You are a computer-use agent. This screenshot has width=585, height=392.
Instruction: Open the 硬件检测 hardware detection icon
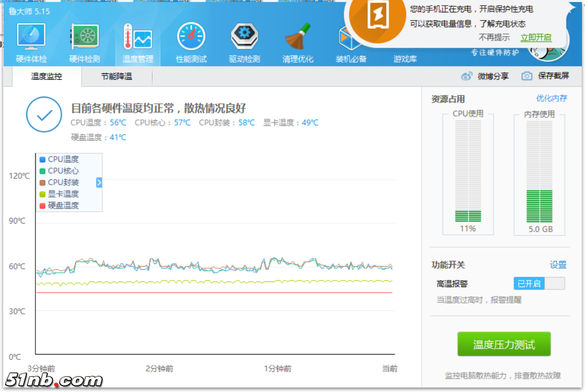point(85,37)
